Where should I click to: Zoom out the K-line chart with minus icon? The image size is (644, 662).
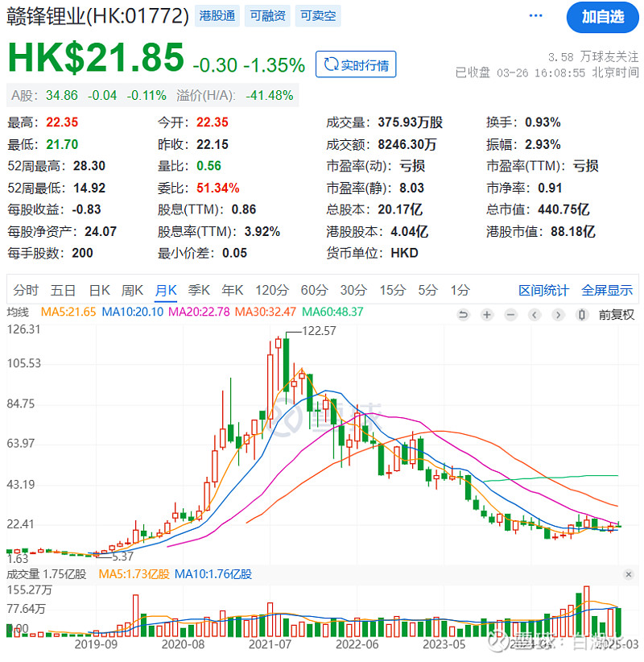click(x=510, y=315)
